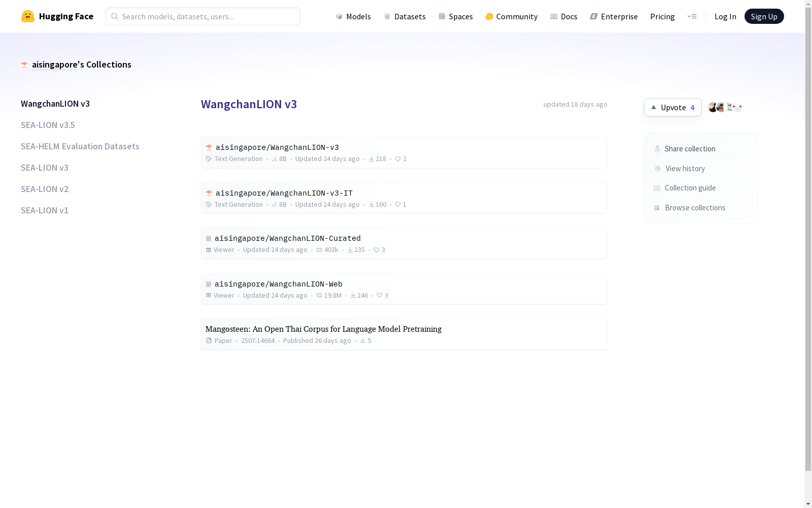812x508 pixels.
Task: Click the Datasets icon in navbar
Action: [x=387, y=16]
